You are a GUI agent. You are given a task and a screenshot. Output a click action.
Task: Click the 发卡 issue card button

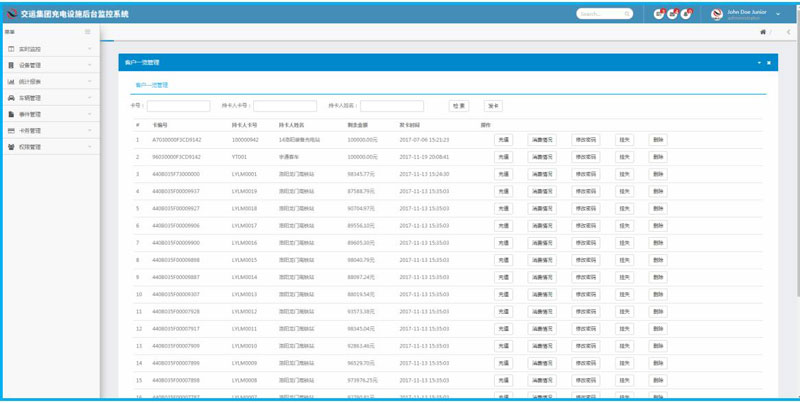click(x=493, y=106)
